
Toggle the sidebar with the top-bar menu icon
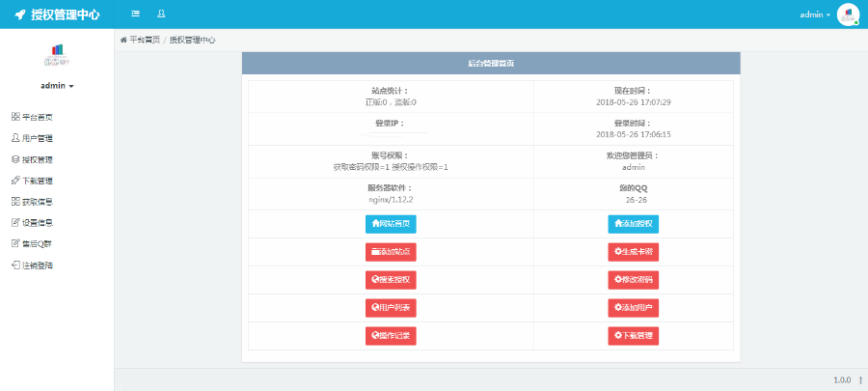click(136, 14)
